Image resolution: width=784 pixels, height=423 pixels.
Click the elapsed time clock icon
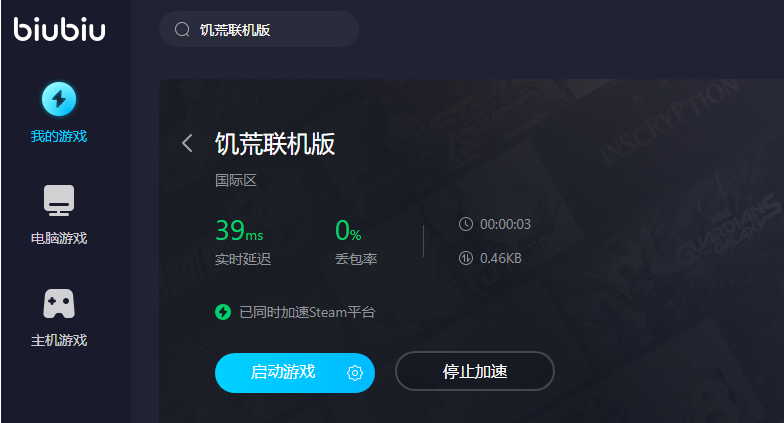pos(466,224)
